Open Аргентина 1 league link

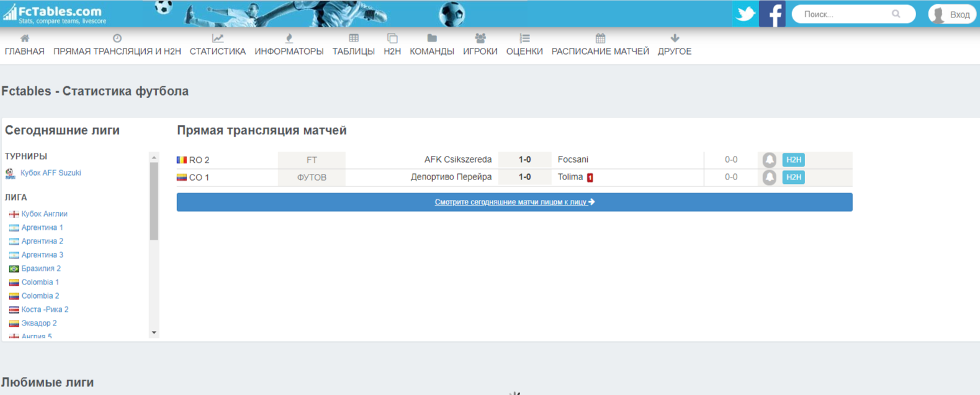click(x=42, y=227)
